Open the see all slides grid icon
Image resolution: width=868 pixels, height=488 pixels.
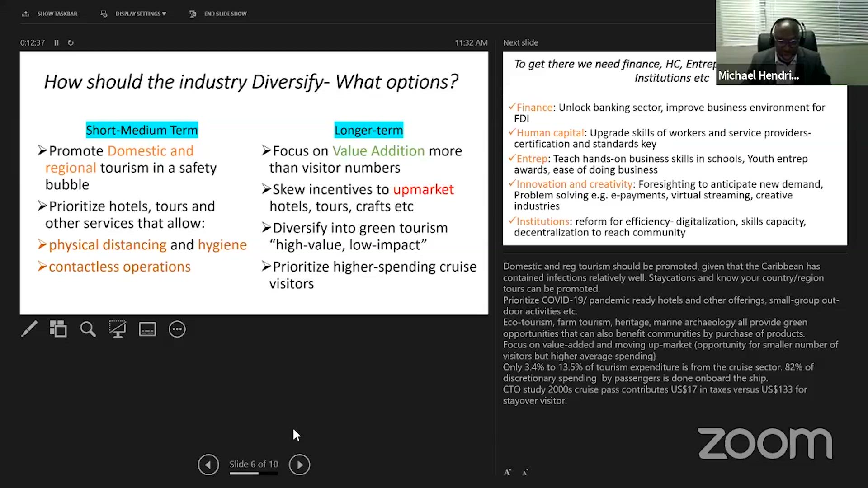click(58, 329)
